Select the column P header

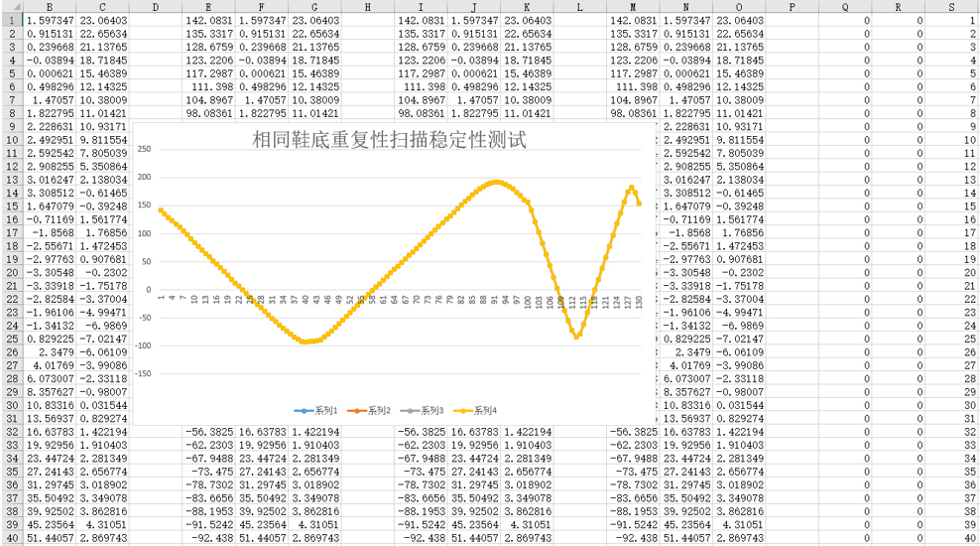click(794, 7)
